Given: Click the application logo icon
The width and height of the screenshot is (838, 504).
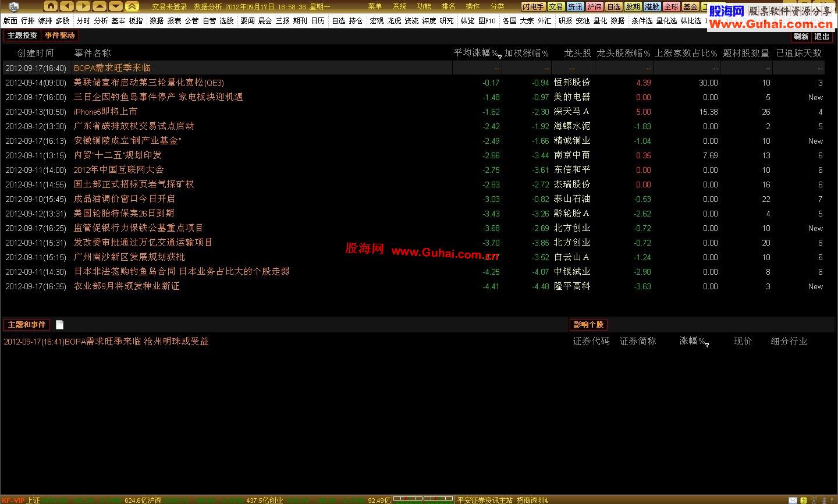Looking at the screenshot, I should tap(14, 6).
